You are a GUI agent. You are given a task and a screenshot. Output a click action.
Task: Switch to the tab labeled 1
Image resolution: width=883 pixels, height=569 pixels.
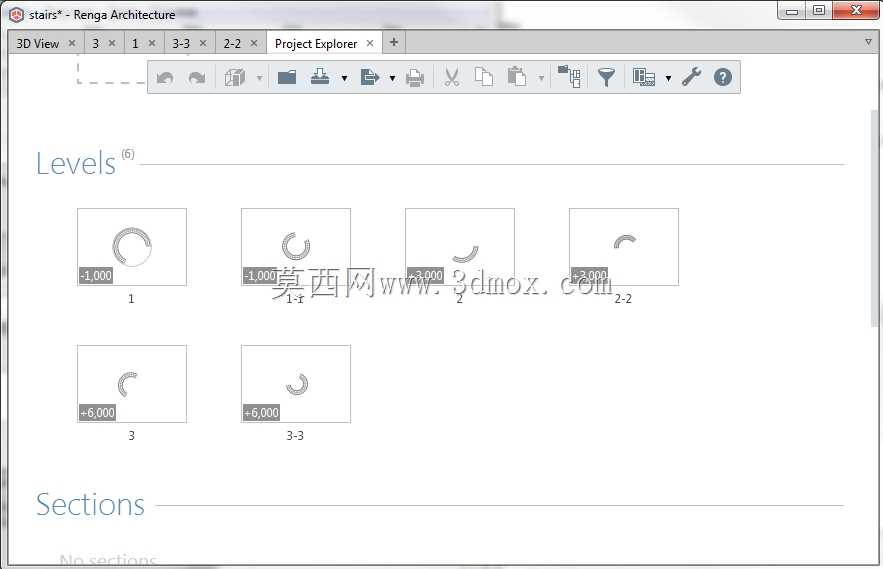[x=135, y=43]
